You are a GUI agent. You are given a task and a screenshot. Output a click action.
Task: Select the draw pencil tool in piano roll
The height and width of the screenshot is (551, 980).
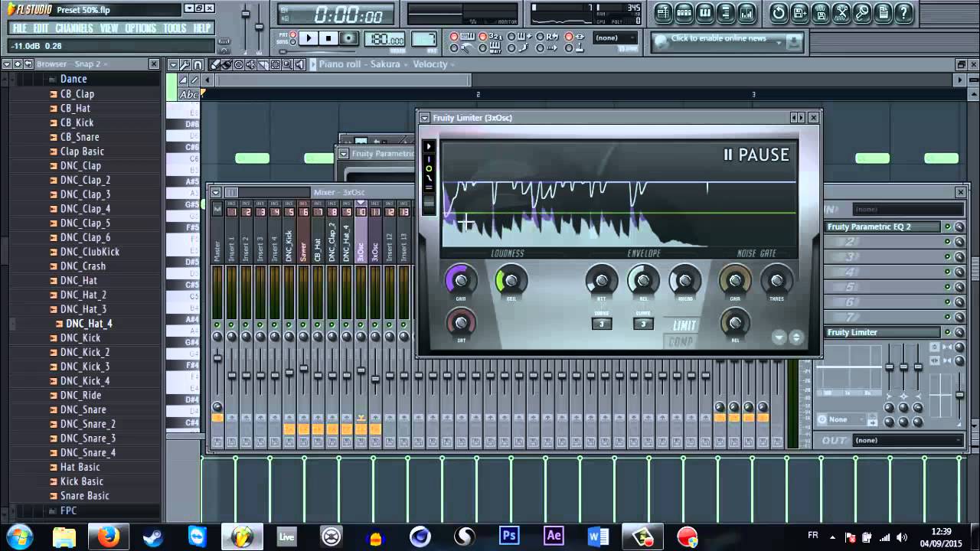coord(216,64)
